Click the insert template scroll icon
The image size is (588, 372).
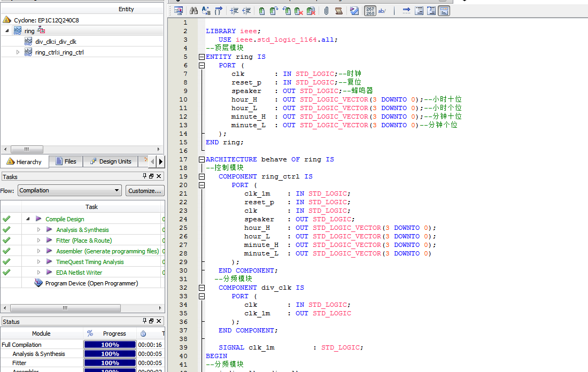tap(338, 11)
